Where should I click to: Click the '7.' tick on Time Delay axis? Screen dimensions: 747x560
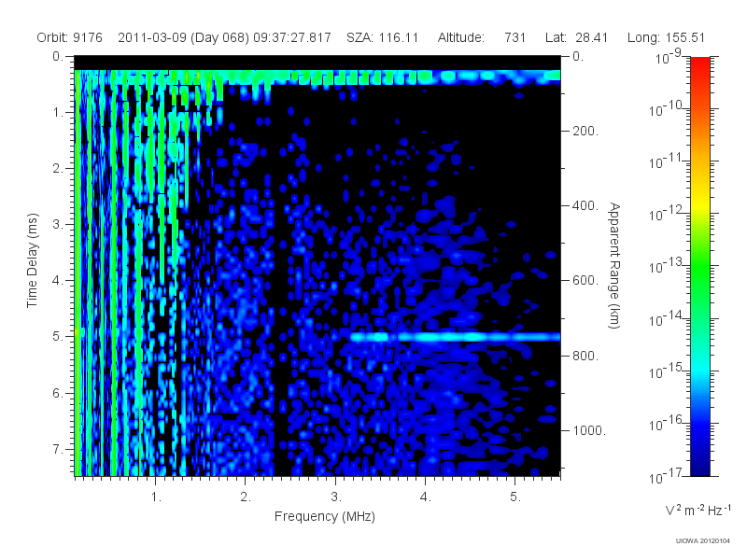pos(58,449)
